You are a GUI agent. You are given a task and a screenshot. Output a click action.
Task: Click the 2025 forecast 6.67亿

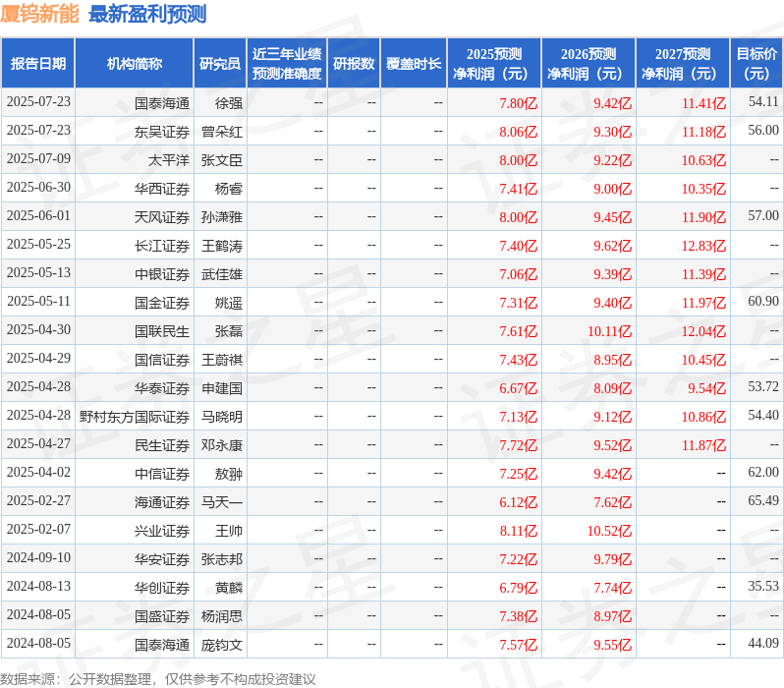[x=518, y=388]
